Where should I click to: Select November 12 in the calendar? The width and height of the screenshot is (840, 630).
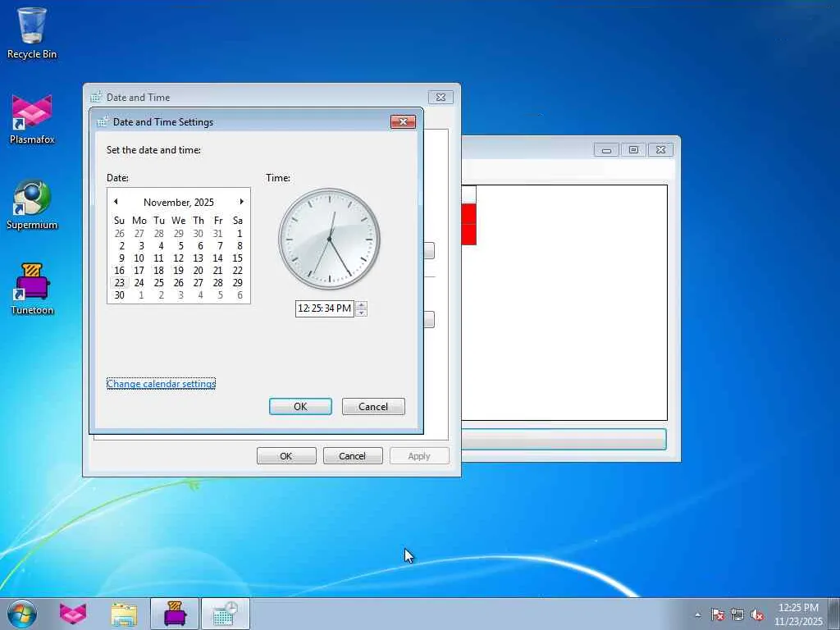[178, 258]
